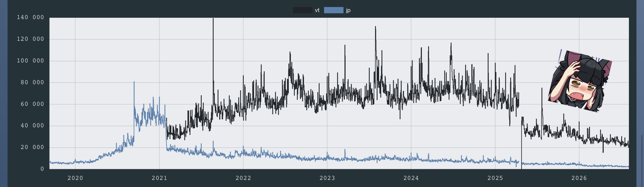Image resolution: width=644 pixels, height=187 pixels.
Task: Click the 100 000 y-axis label
Action: (x=30, y=61)
